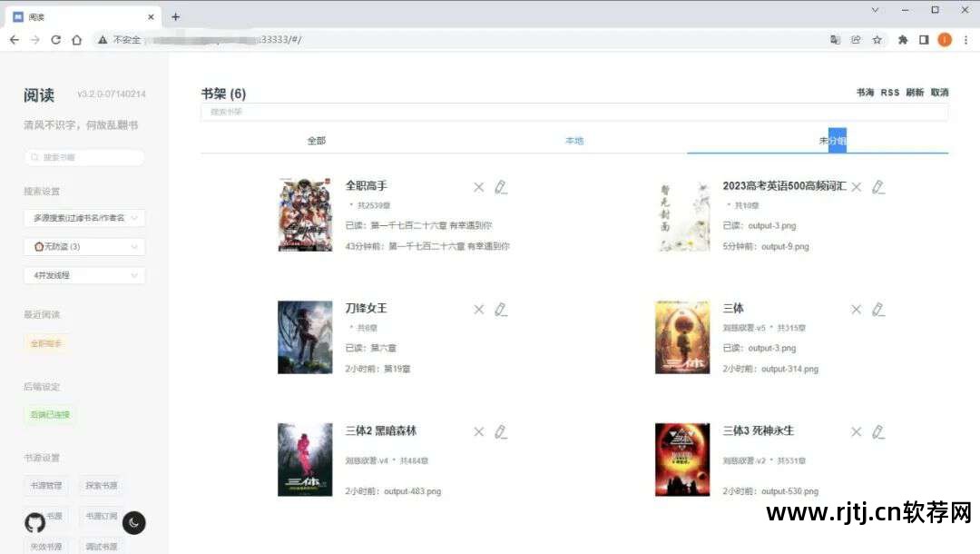This screenshot has height=554, width=980.
Task: Open the browser home page
Action: pos(77,39)
